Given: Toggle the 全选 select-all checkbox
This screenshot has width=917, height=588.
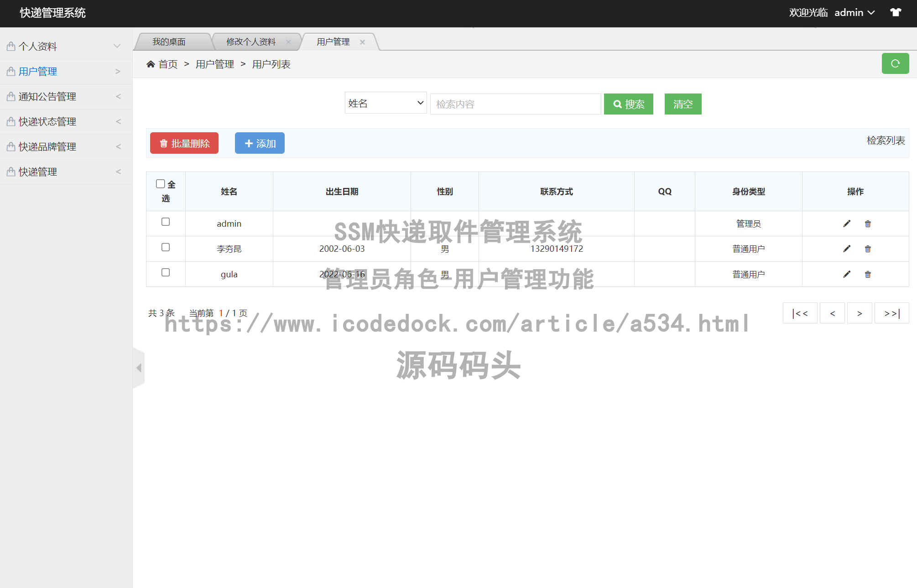Looking at the screenshot, I should click(160, 183).
